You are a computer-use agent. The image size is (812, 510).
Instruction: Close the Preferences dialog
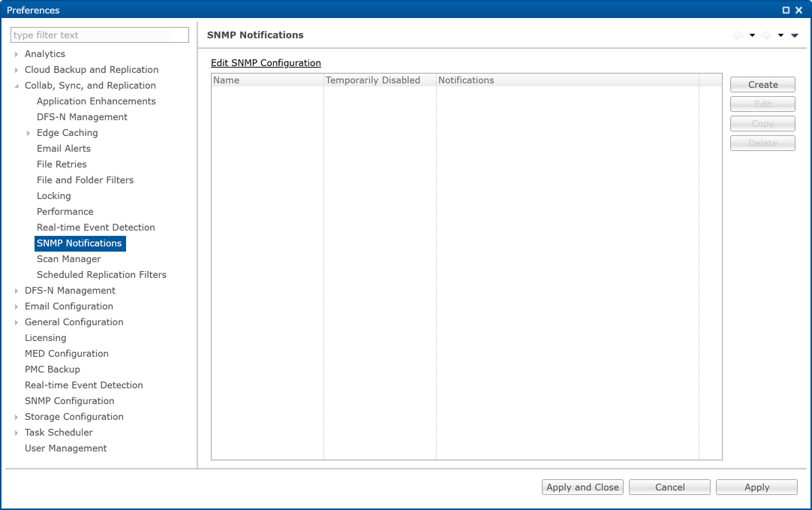(799, 11)
